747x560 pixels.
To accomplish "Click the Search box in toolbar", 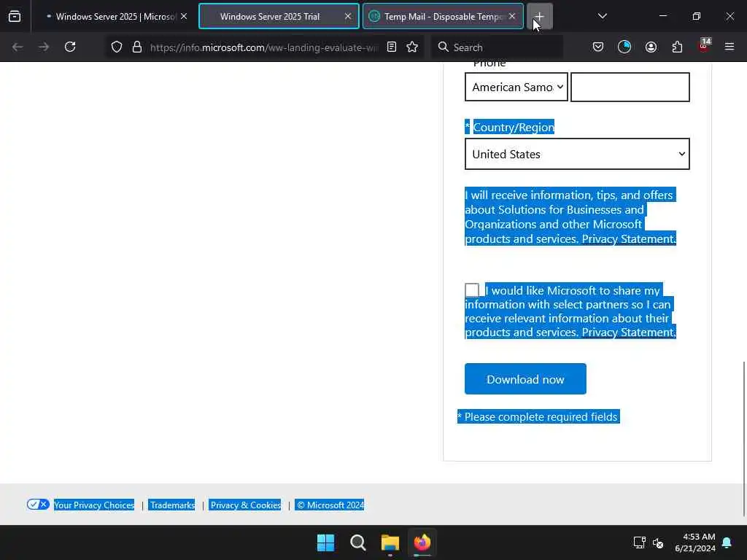I will (497, 47).
